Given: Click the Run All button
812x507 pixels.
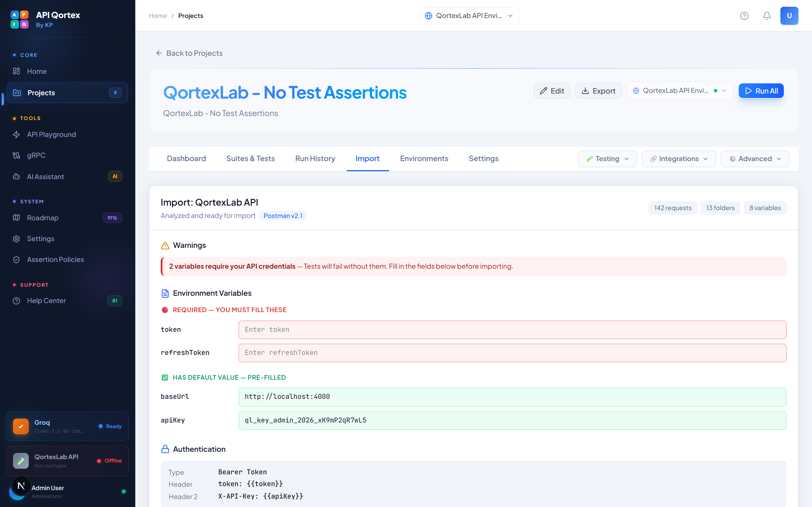Looking at the screenshot, I should point(761,91).
